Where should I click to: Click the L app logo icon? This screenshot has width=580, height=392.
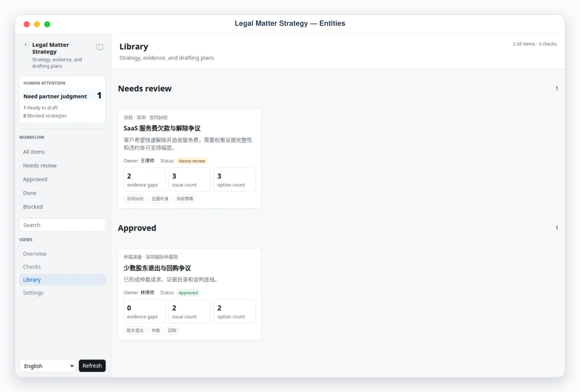[26, 44]
